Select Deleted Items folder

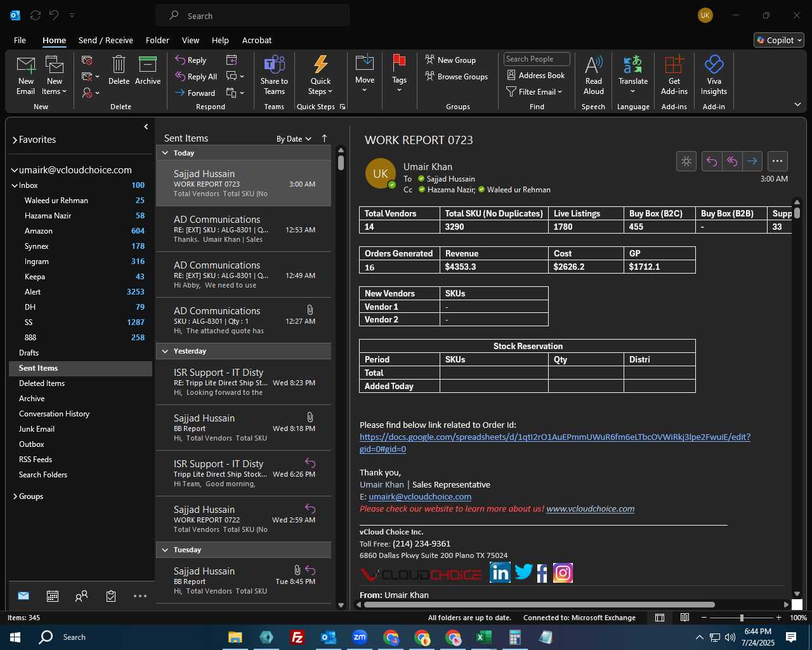81,383
